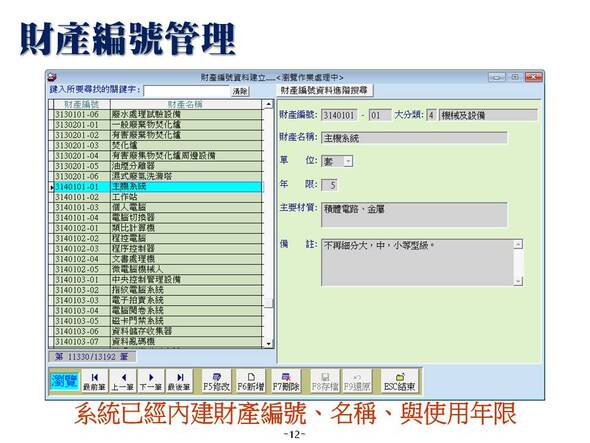Viewport: 590px width, 443px height.
Task: Select row 3140102-02 程控電腦
Action: coord(158,238)
